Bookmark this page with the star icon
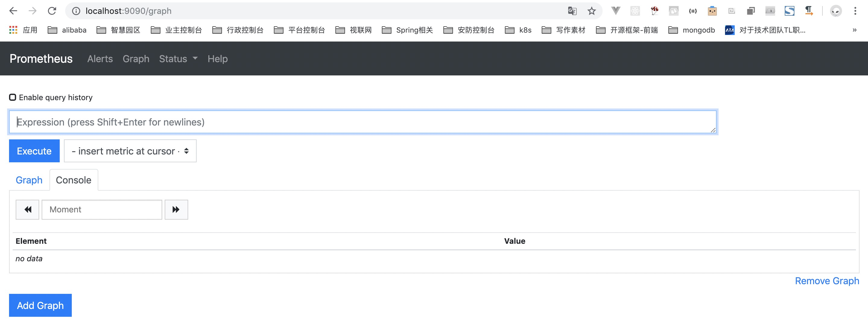 pos(591,11)
